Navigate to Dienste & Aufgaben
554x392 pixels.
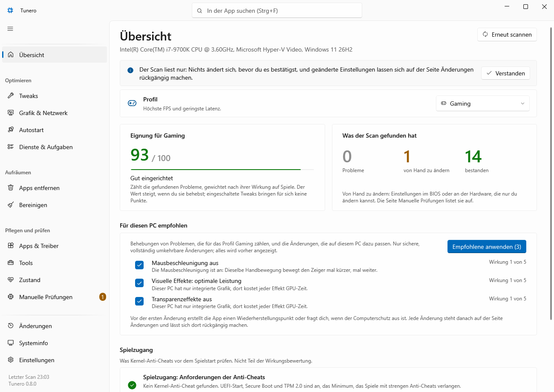[x=55, y=147]
